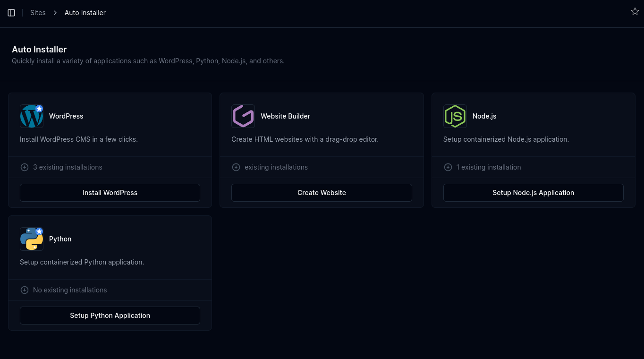Click the Setup Python Application button
This screenshot has width=644, height=359.
pos(110,315)
